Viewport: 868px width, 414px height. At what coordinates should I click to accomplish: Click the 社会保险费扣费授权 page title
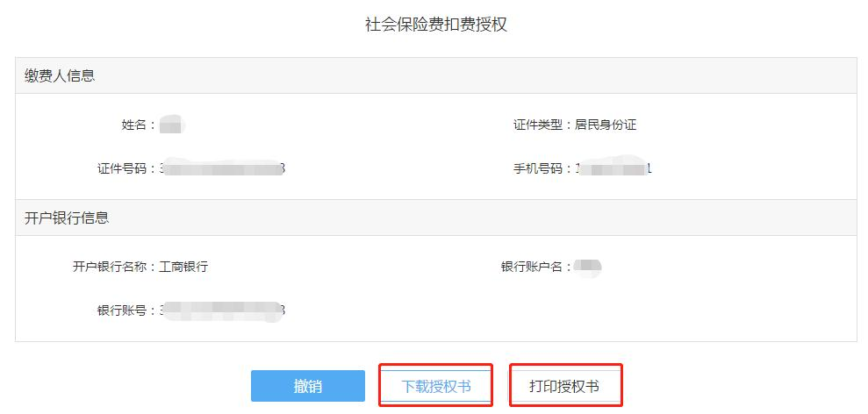435,25
